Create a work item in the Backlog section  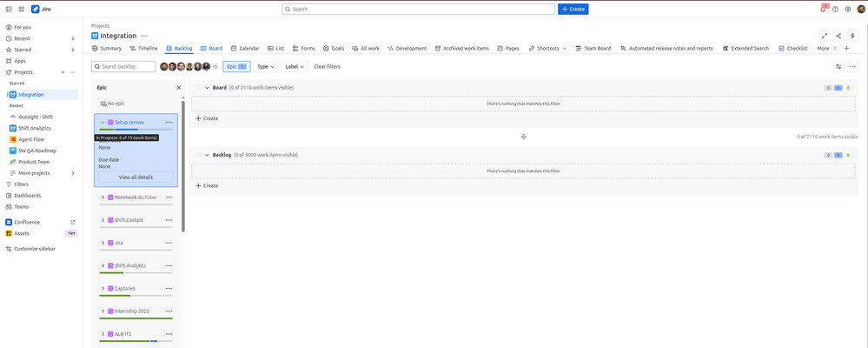(207, 185)
